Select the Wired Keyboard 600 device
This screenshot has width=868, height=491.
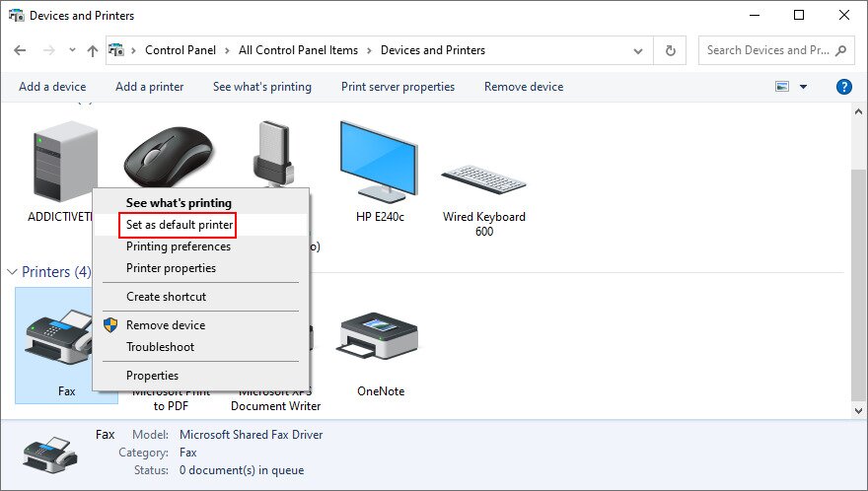pyautogui.click(x=484, y=179)
